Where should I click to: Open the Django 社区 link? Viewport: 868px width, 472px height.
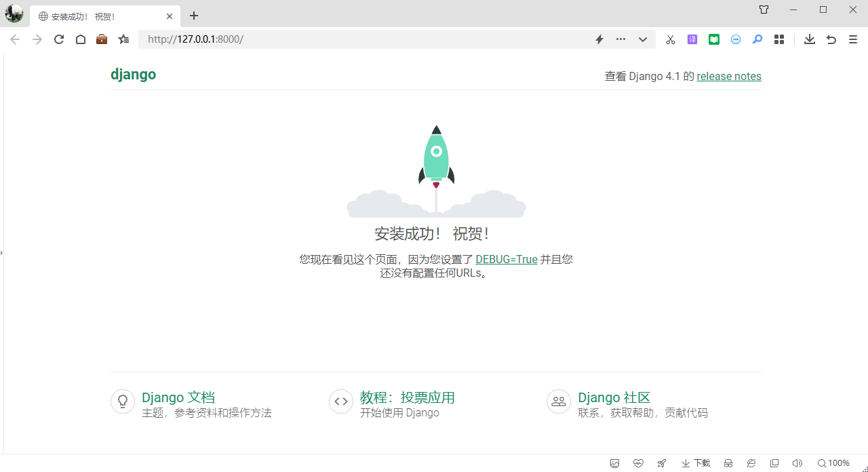tap(614, 397)
